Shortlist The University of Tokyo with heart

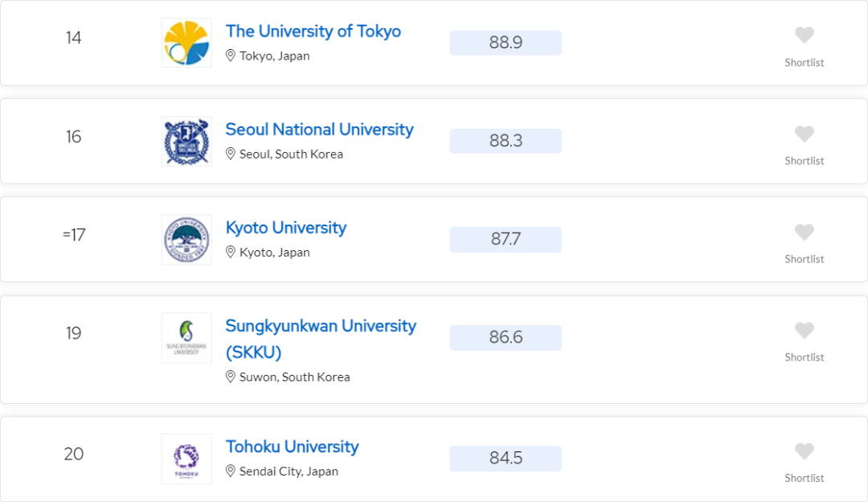pos(805,35)
